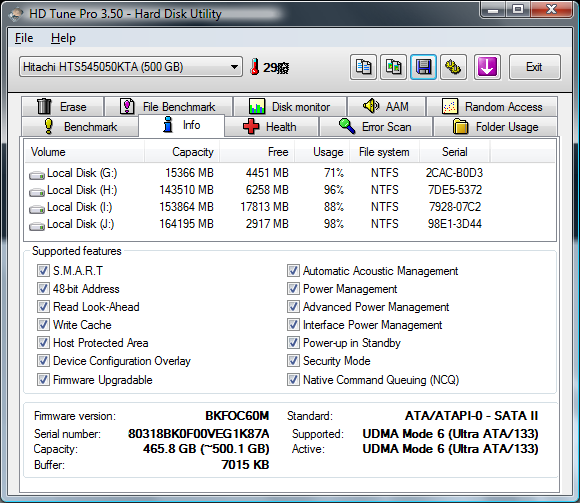Toggle the Security Mode checkbox

tap(293, 361)
